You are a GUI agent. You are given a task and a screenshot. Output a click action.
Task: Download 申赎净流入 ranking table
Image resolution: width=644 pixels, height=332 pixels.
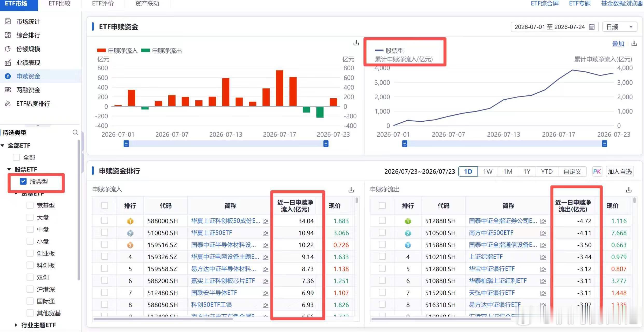tap(351, 190)
